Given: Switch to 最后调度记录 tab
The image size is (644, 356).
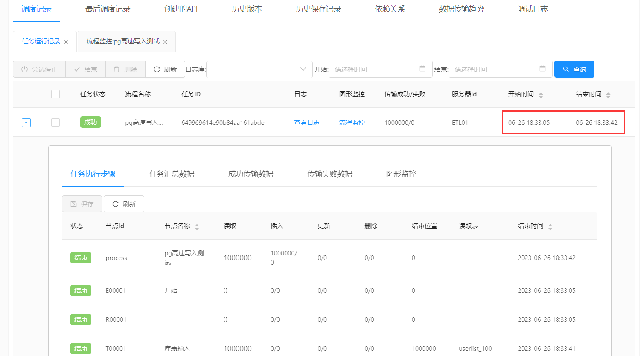Looking at the screenshot, I should tap(108, 9).
